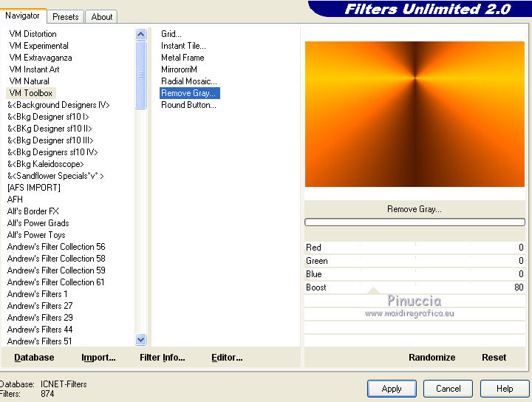Open the About tab

pos(101,16)
